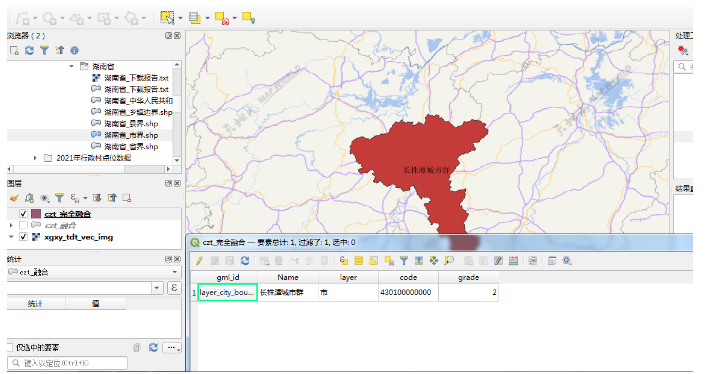Expand the czt_融合 layer node
Screen dimensions: 707x374
click(11, 225)
